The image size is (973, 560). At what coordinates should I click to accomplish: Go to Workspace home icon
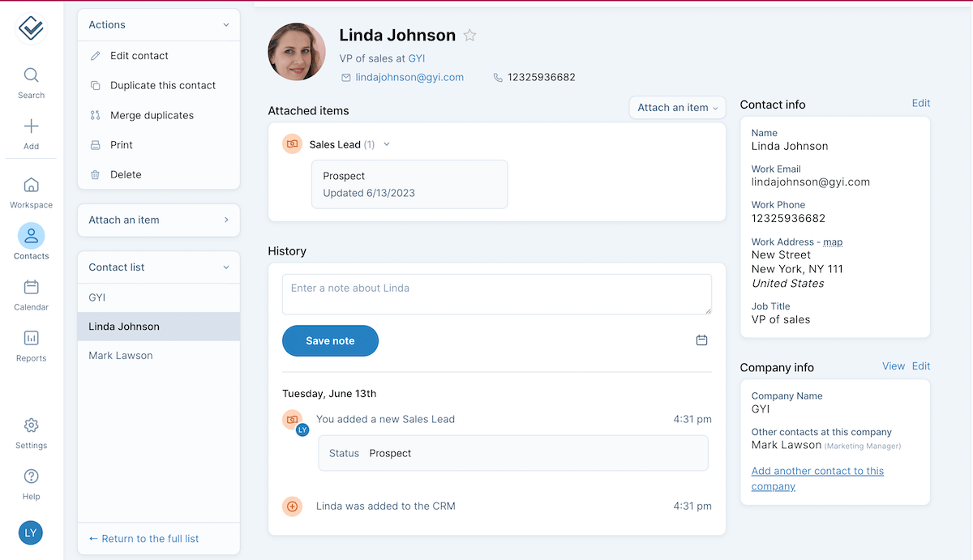(x=31, y=186)
